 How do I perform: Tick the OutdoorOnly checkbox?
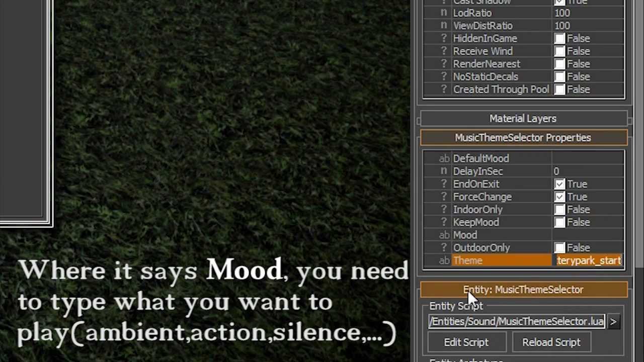point(560,248)
